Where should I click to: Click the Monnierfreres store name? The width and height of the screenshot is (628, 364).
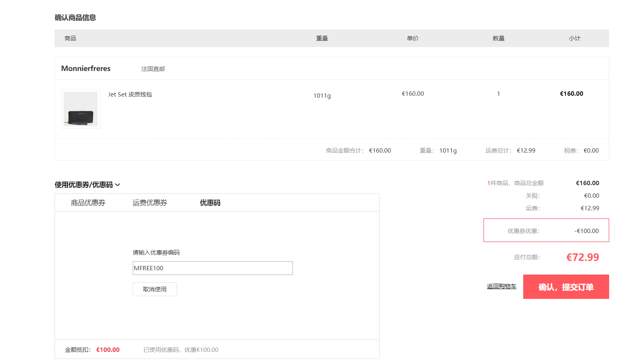[x=86, y=69]
